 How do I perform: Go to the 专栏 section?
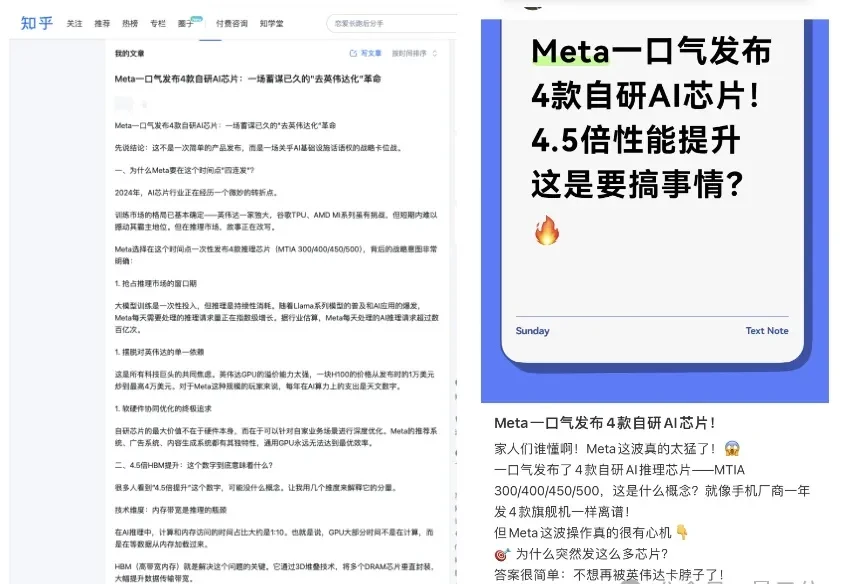tap(158, 23)
